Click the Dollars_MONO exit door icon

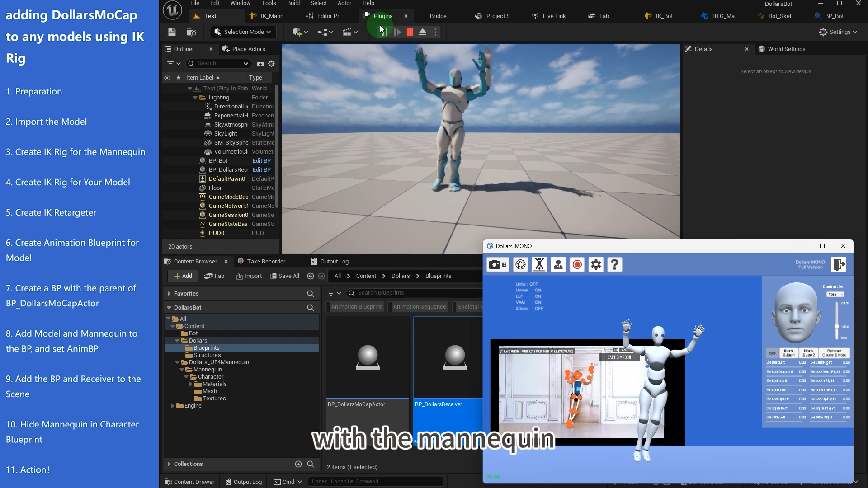839,265
